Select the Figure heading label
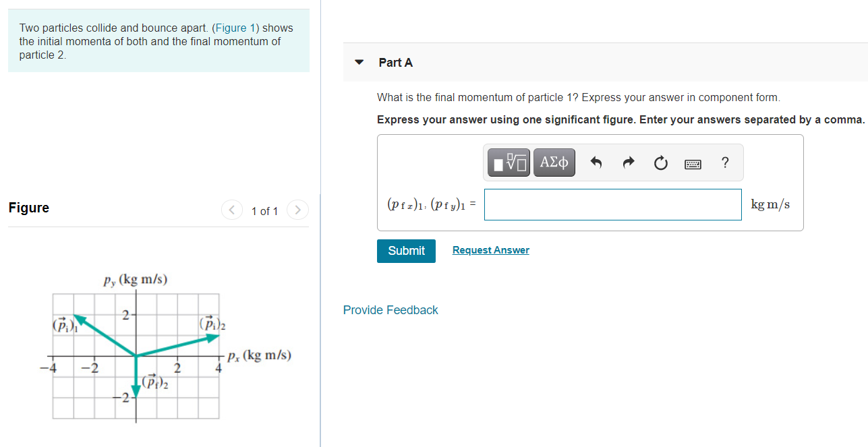 (x=28, y=208)
